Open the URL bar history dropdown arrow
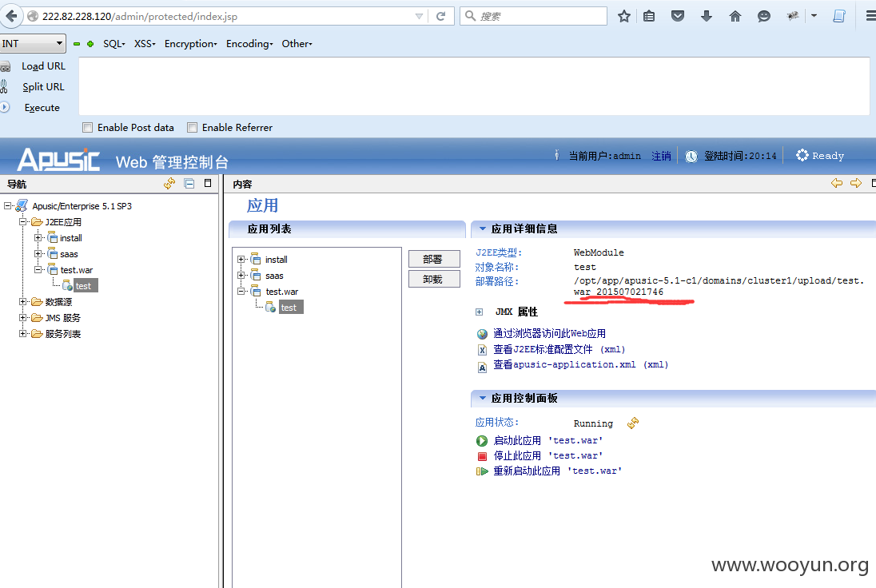Image resolution: width=876 pixels, height=588 pixels. [x=419, y=16]
